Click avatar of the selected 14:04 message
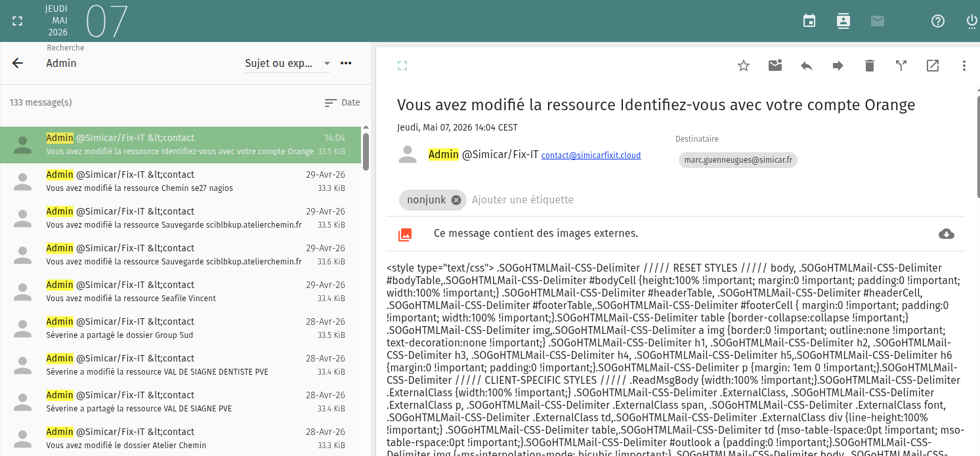980x456 pixels. (x=23, y=145)
